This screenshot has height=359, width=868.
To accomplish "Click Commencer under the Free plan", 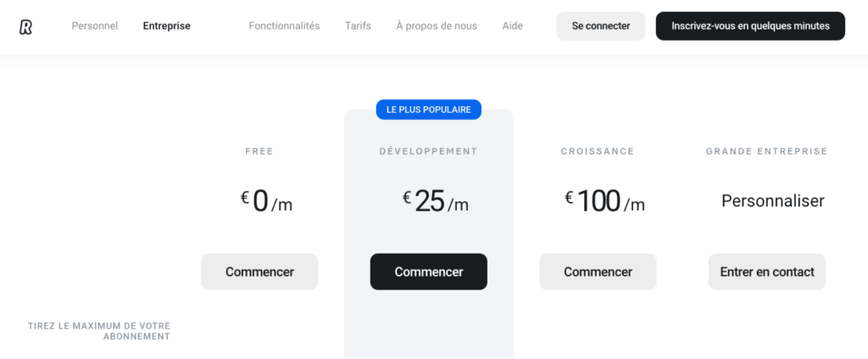I will point(259,272).
